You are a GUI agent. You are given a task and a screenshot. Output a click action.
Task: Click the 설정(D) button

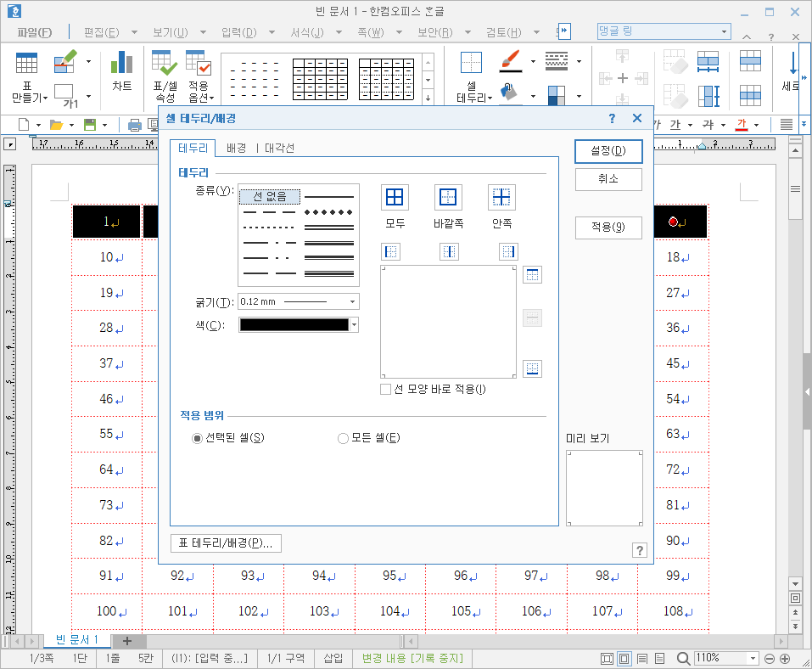(608, 151)
